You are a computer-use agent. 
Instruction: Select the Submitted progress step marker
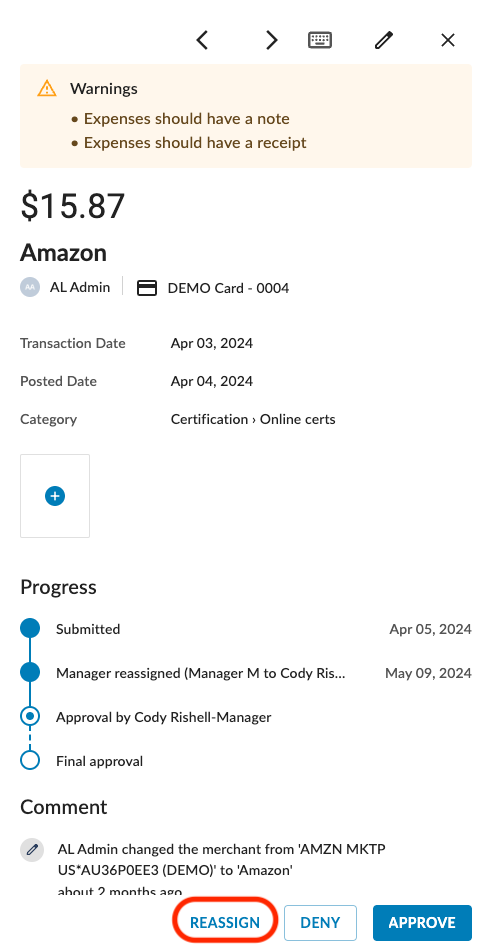30,628
